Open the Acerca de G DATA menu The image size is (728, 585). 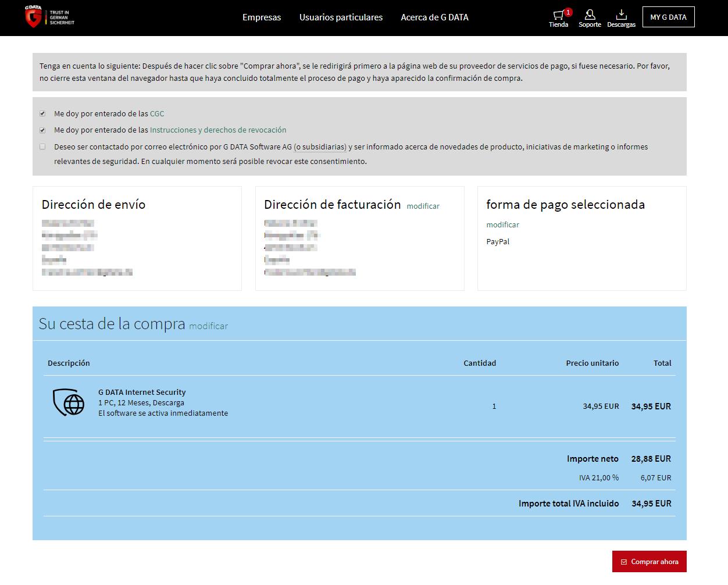(x=434, y=17)
